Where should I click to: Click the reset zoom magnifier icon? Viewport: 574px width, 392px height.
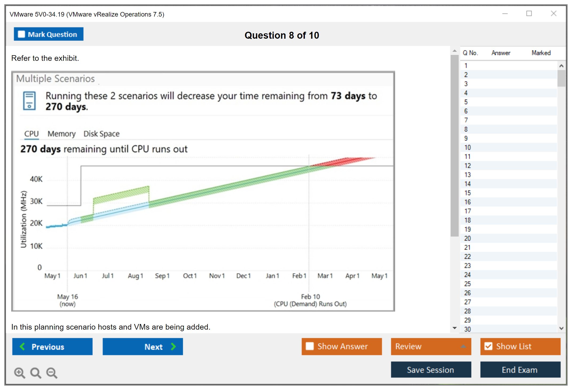(36, 373)
